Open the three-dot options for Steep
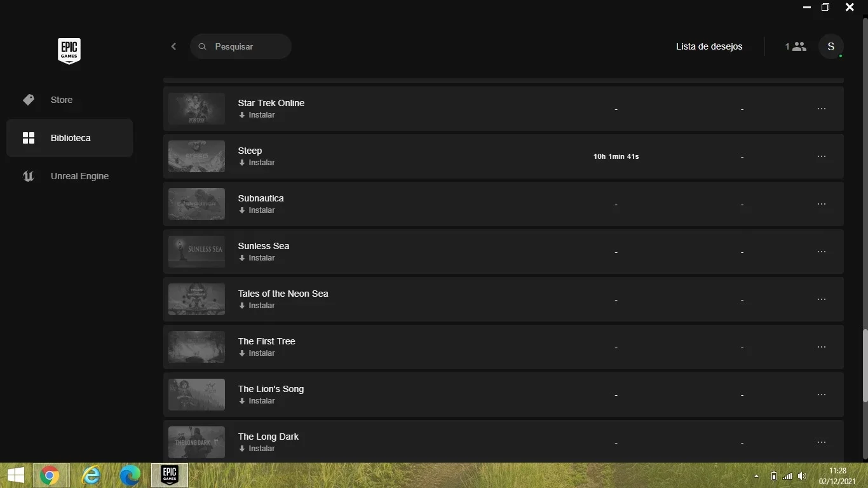868x488 pixels. point(822,156)
